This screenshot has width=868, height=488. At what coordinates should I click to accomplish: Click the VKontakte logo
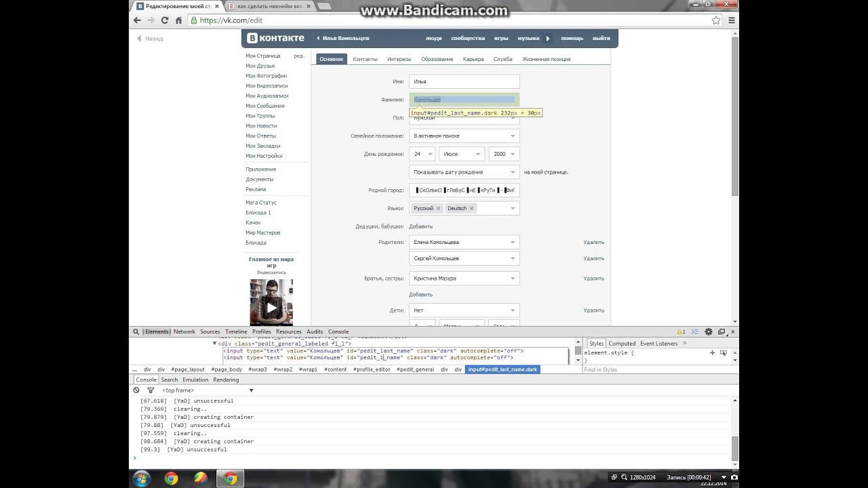pyautogui.click(x=275, y=38)
